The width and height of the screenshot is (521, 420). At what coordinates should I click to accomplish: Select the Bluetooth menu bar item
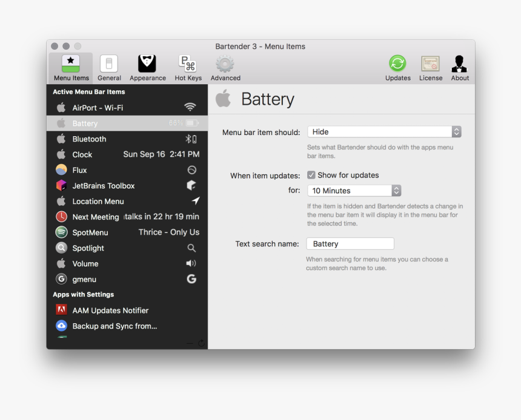click(88, 139)
